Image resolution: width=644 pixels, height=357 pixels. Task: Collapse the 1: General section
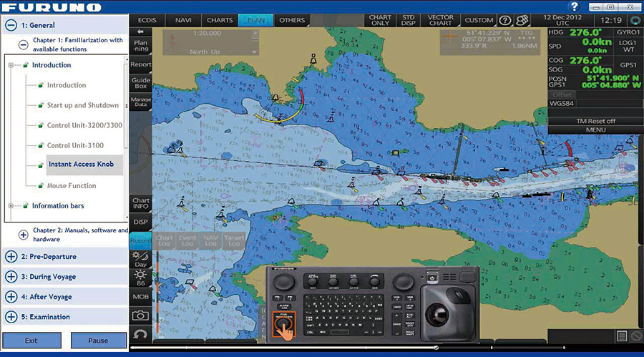tap(11, 25)
